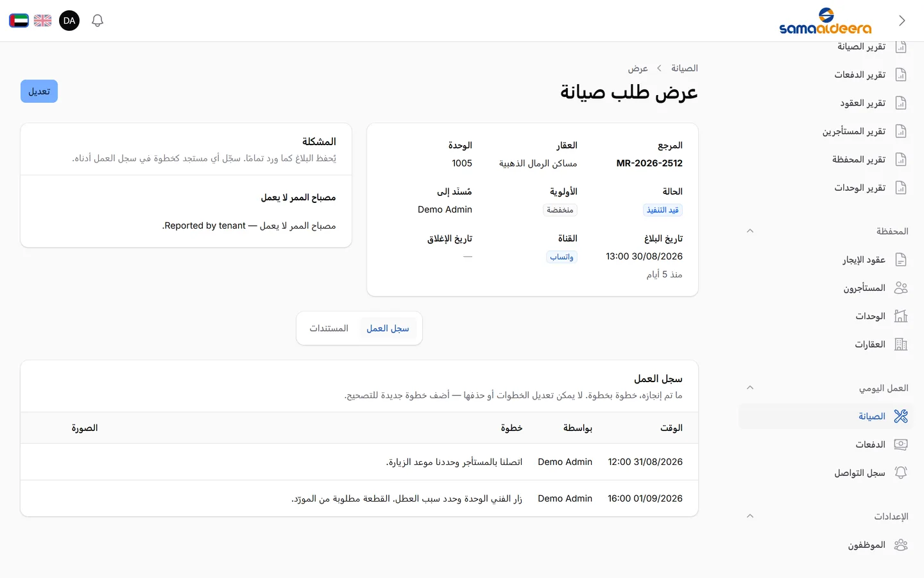The image size is (924, 578).
Task: Click the واتساب channel badge
Action: click(x=561, y=257)
